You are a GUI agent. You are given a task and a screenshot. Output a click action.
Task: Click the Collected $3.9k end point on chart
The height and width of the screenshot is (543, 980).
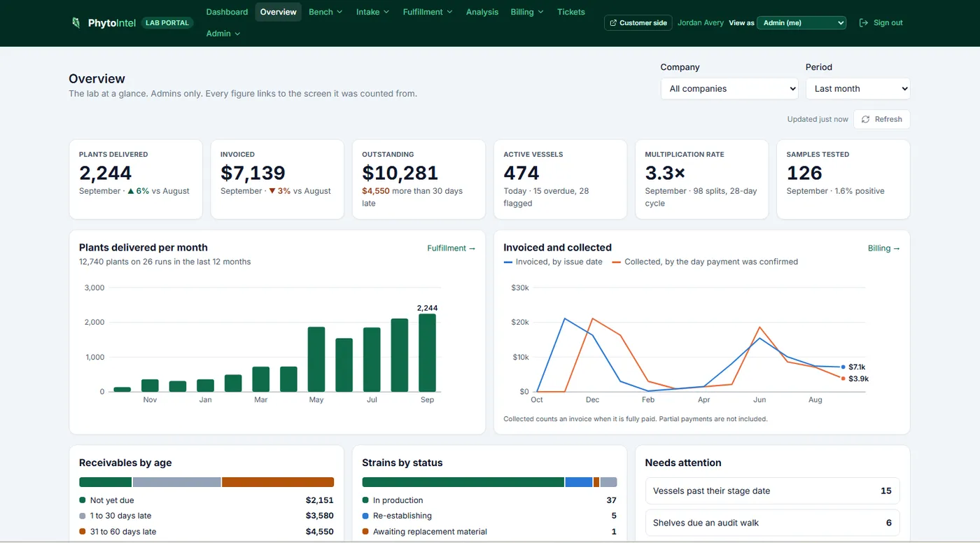(x=843, y=379)
